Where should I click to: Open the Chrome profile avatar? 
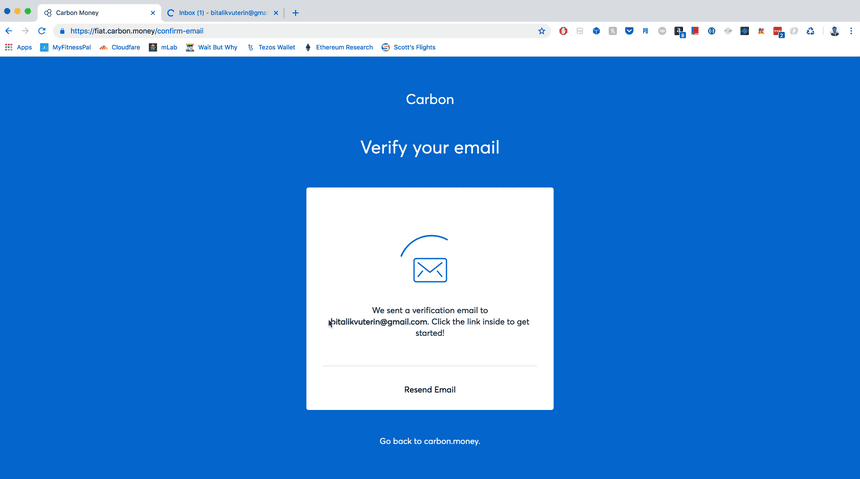click(x=834, y=31)
